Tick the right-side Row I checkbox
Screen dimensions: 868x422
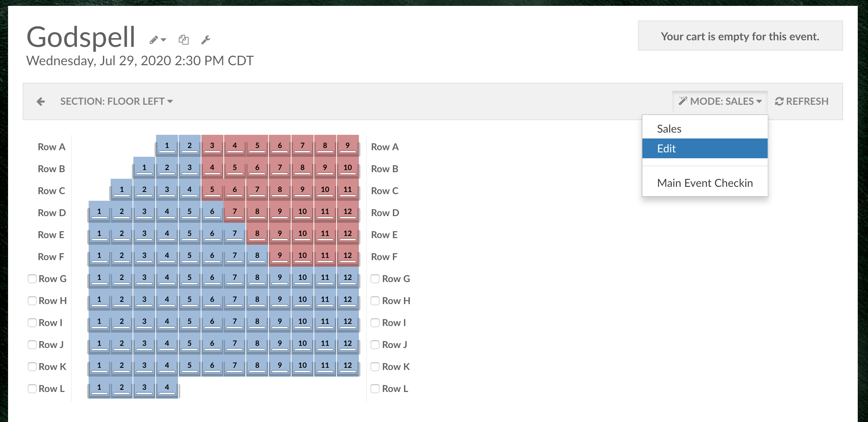pyautogui.click(x=375, y=323)
